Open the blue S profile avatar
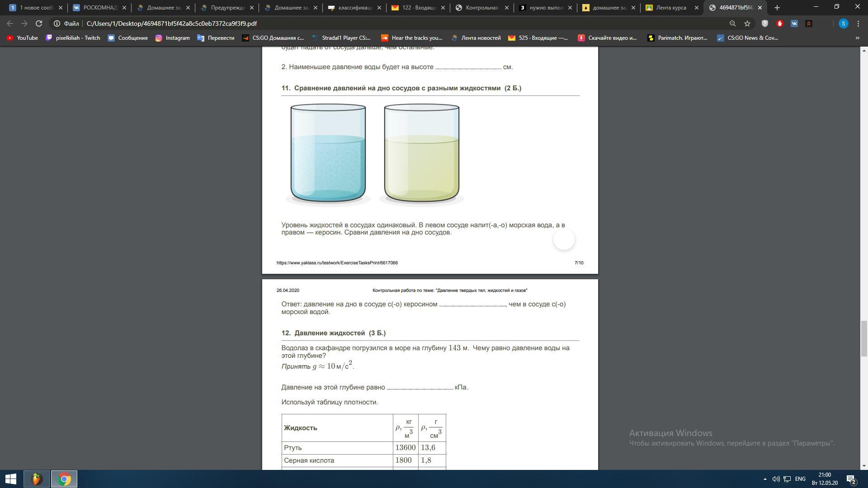This screenshot has height=488, width=868. (843, 23)
